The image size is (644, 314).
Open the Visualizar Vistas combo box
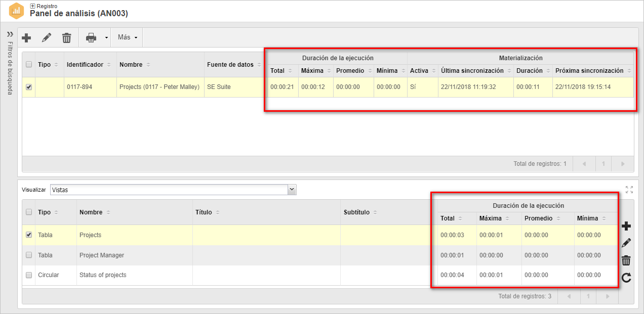(173, 190)
